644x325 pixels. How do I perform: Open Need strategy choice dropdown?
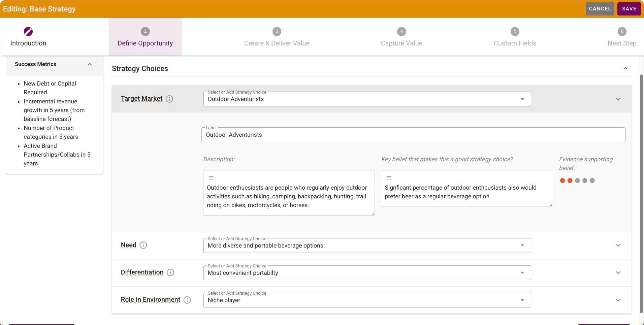point(367,246)
